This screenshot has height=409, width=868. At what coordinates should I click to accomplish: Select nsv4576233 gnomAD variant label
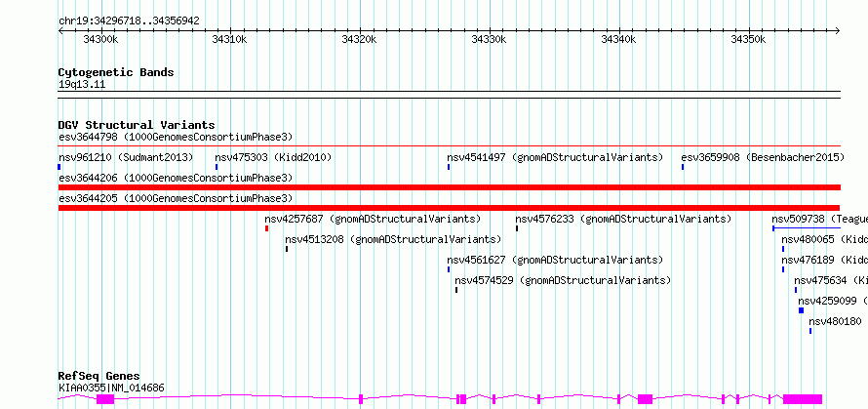click(623, 219)
